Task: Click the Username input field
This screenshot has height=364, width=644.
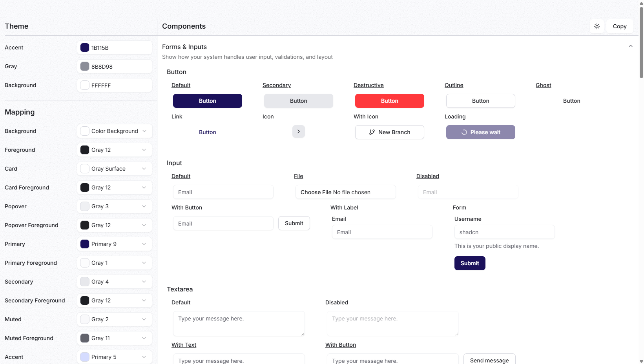Action: tap(504, 232)
